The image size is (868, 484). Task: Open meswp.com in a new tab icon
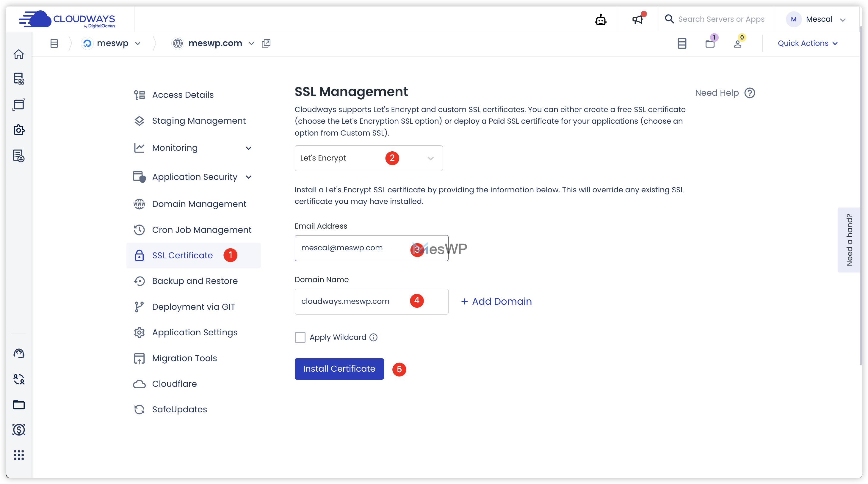click(266, 43)
